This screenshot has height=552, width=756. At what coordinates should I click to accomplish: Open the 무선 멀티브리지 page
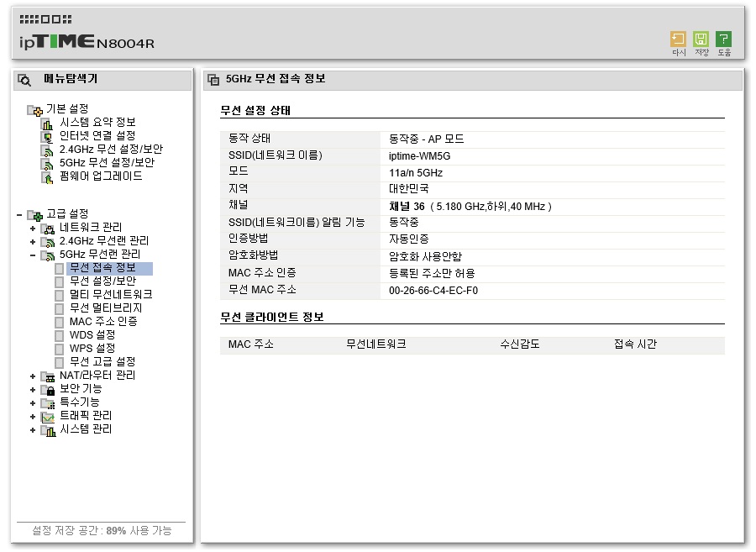point(106,308)
